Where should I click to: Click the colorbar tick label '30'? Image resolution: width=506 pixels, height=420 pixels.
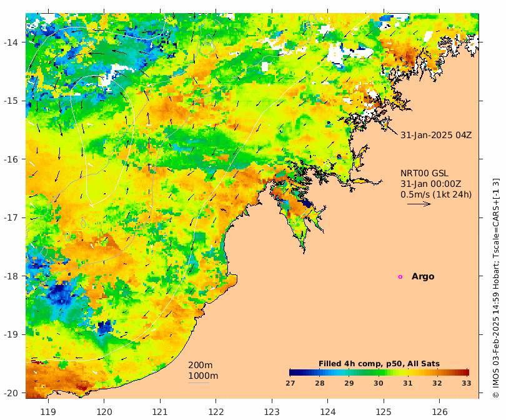tap(378, 383)
